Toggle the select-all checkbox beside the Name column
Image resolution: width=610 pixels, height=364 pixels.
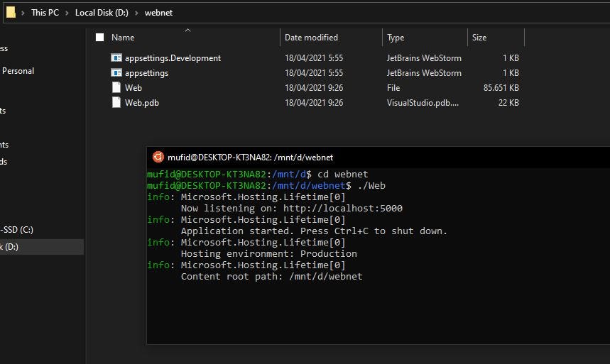pyautogui.click(x=100, y=38)
